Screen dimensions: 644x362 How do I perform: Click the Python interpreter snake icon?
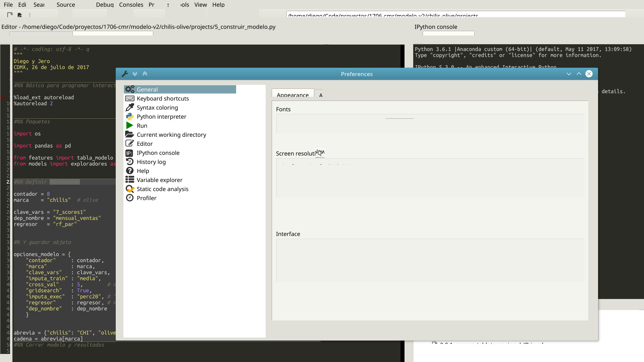coord(129,117)
